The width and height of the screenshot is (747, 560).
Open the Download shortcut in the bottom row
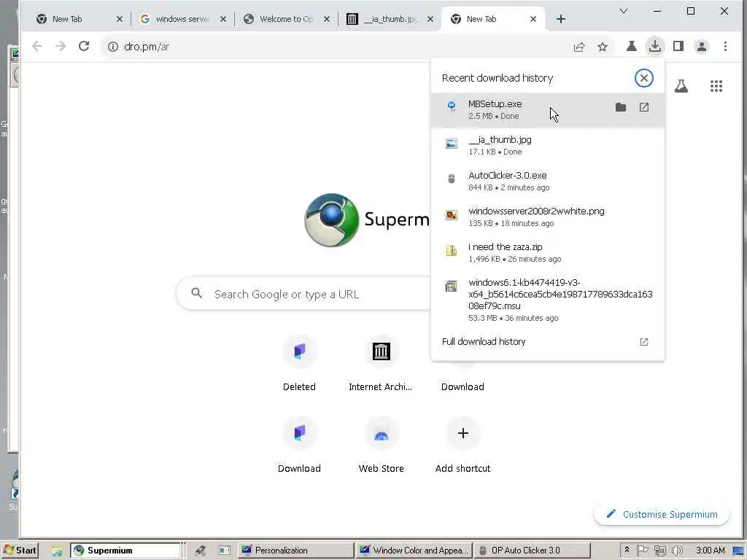299,447
